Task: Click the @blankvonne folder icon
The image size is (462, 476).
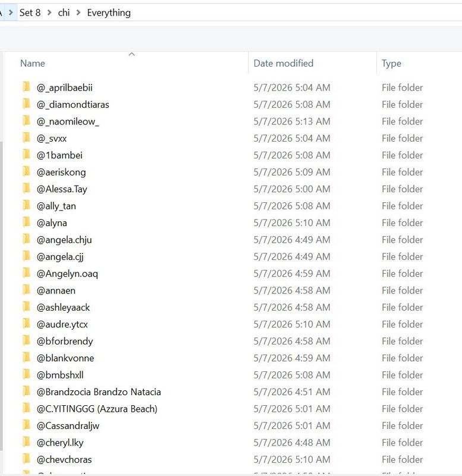Action: pos(26,358)
